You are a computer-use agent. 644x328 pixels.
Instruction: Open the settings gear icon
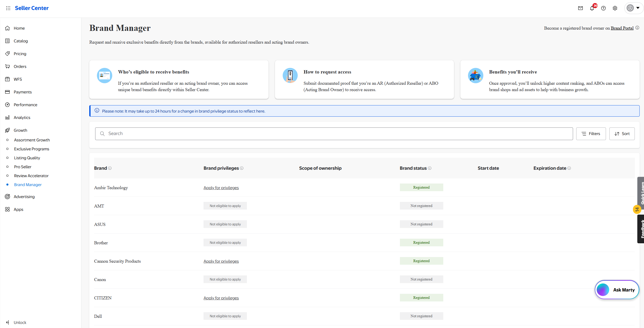pyautogui.click(x=615, y=8)
